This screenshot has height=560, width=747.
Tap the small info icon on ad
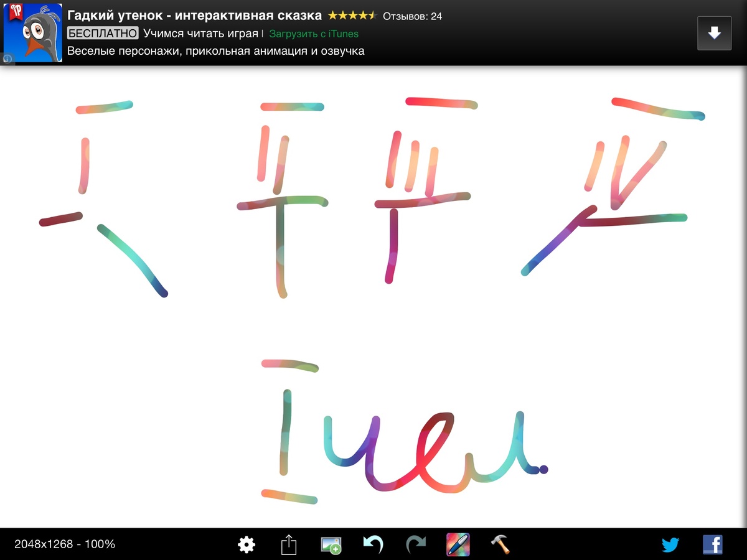tap(7, 58)
